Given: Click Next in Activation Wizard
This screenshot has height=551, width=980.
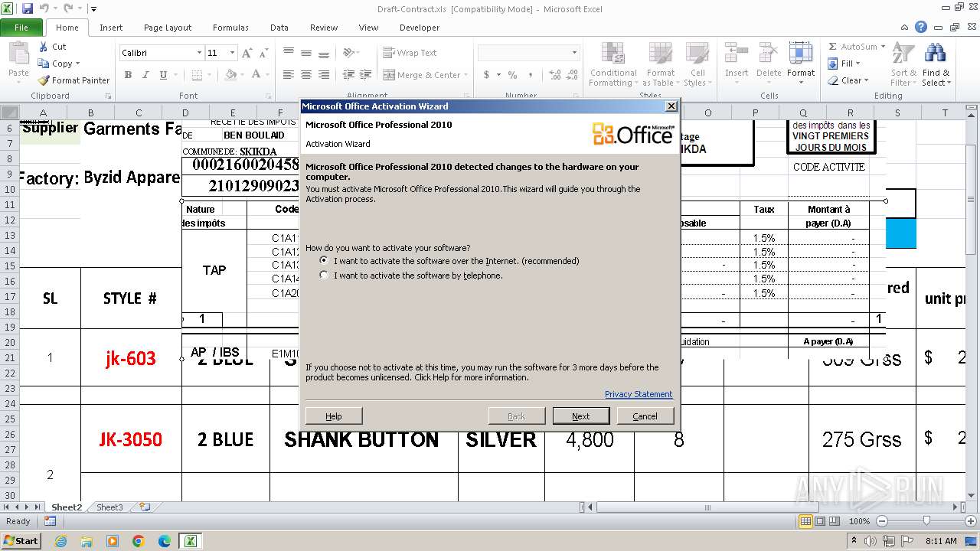Looking at the screenshot, I should tap(581, 416).
